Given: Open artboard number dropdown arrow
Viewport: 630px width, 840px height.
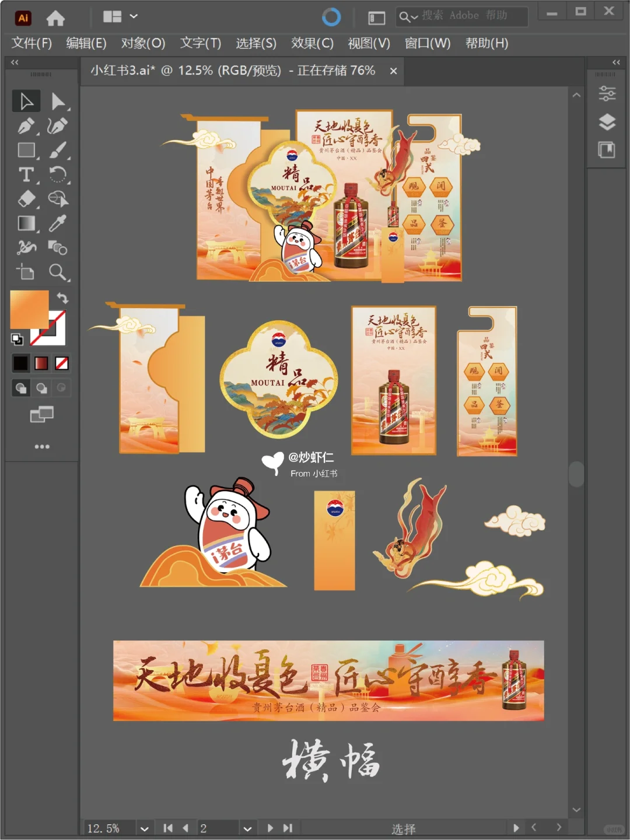Looking at the screenshot, I should [247, 828].
